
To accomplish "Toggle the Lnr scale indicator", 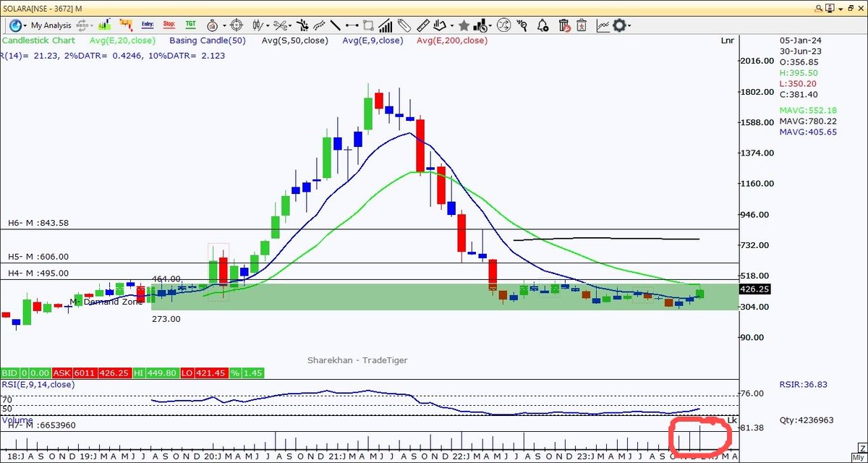I will pyautogui.click(x=727, y=41).
